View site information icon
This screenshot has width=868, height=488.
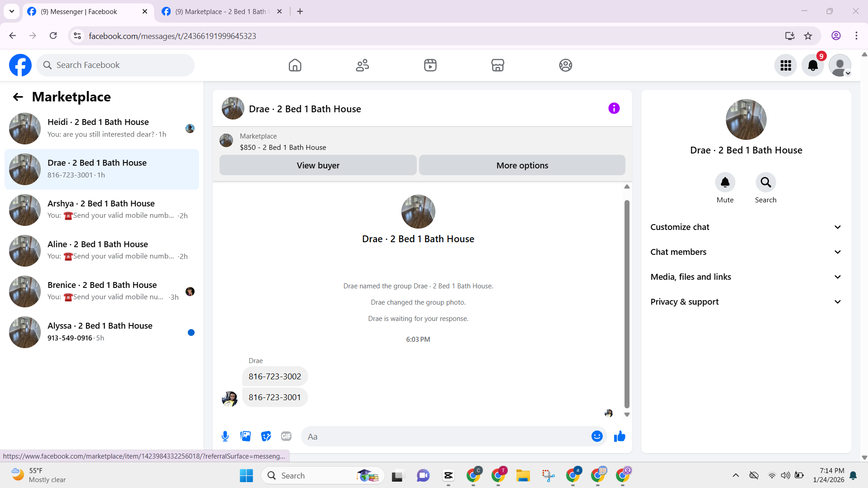[77, 36]
